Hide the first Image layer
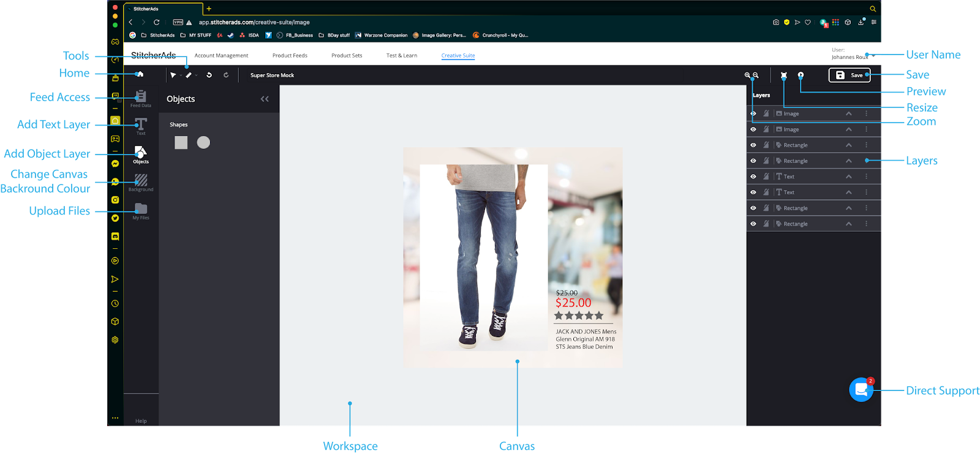This screenshot has width=980, height=453. click(753, 113)
